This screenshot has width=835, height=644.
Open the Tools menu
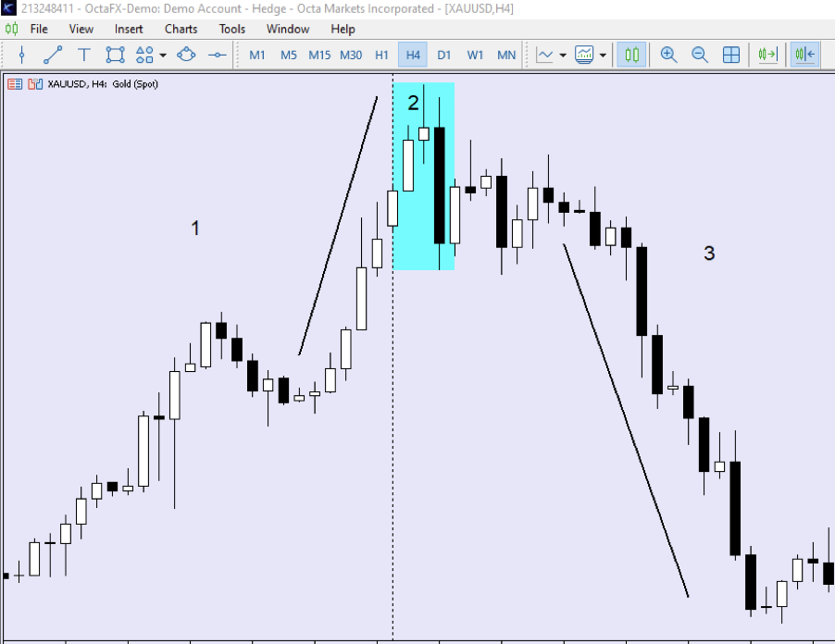(x=232, y=30)
